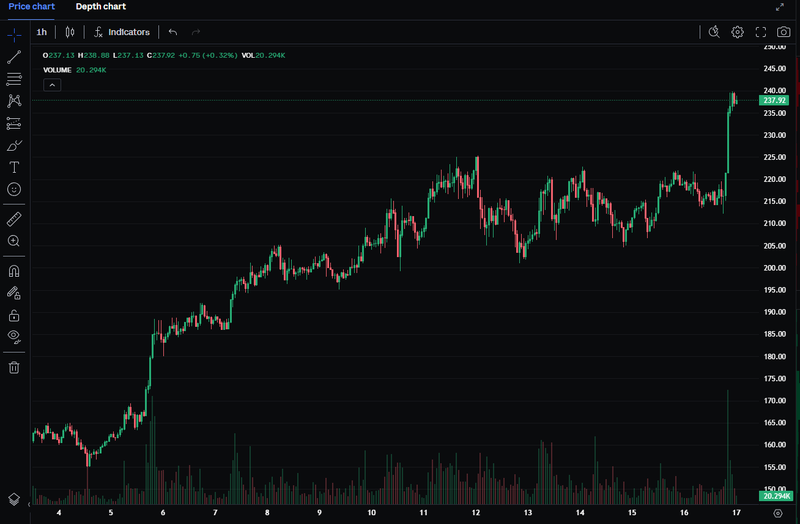Image resolution: width=800 pixels, height=524 pixels.
Task: Click the zoom in tool
Action: (x=14, y=241)
